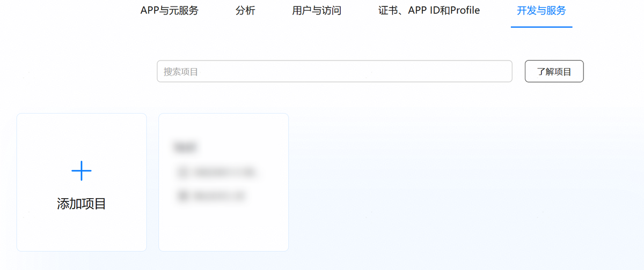Open the APP与元服务 tab

169,11
